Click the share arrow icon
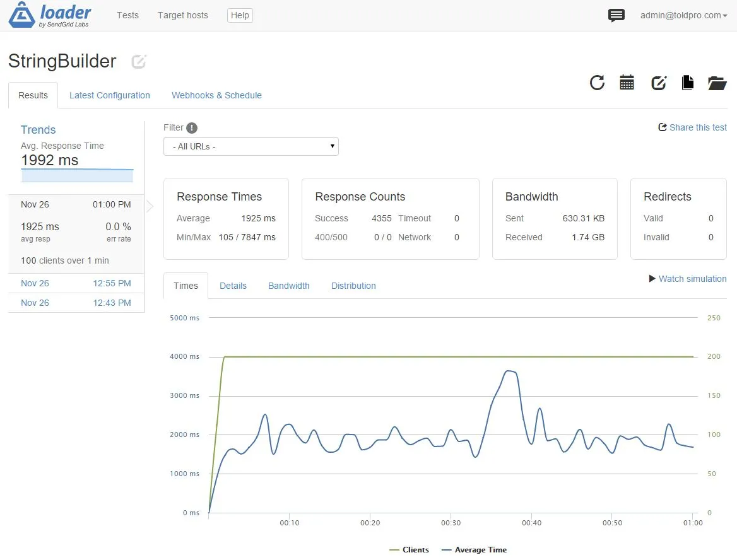The height and width of the screenshot is (560, 737). pos(663,127)
